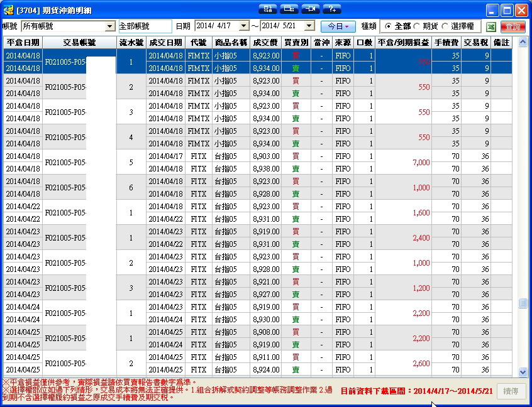Sort by 交易稅 column header
The width and height of the screenshot is (532, 407).
coord(476,43)
